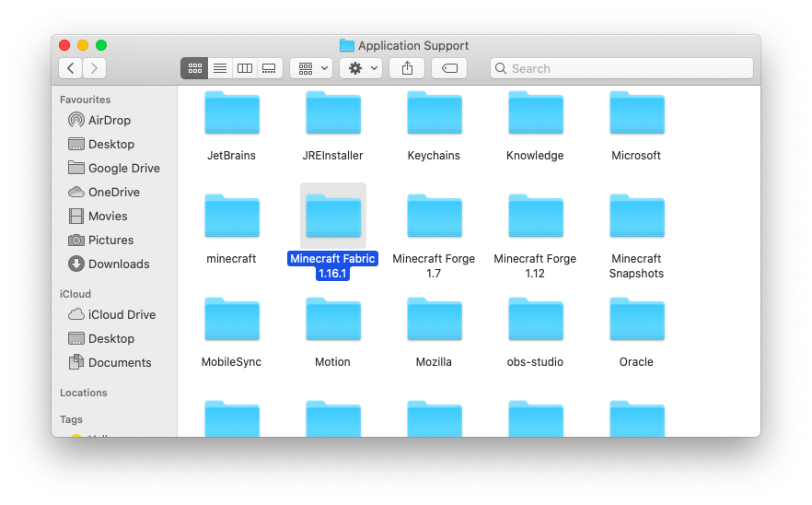The height and width of the screenshot is (505, 812).
Task: Open Desktop under iCloud
Action: point(101,338)
